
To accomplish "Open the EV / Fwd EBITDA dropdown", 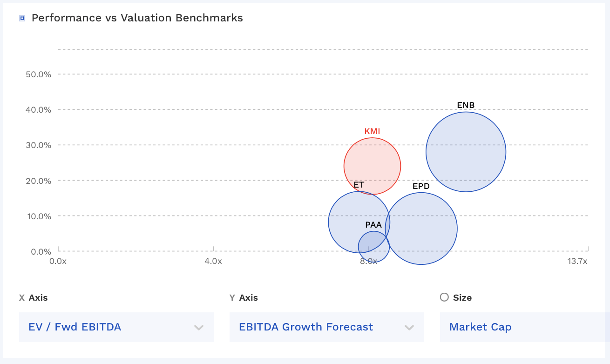I will [116, 327].
